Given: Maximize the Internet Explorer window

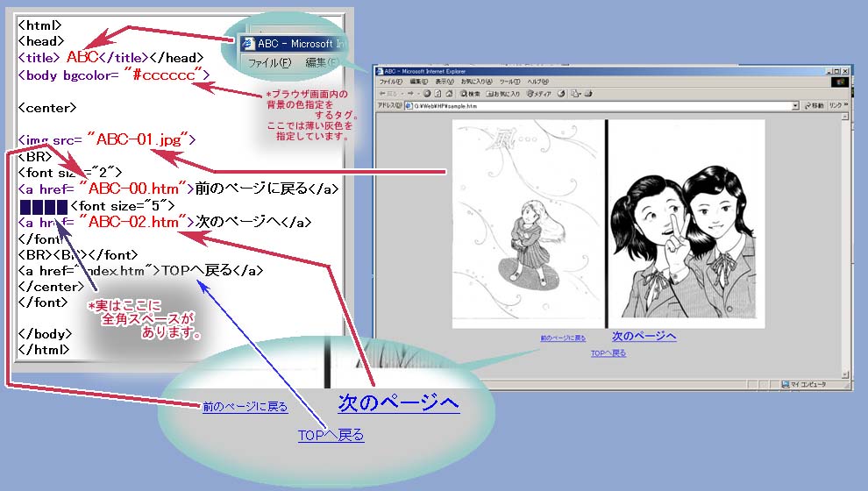Looking at the screenshot, I should pyautogui.click(x=836, y=71).
